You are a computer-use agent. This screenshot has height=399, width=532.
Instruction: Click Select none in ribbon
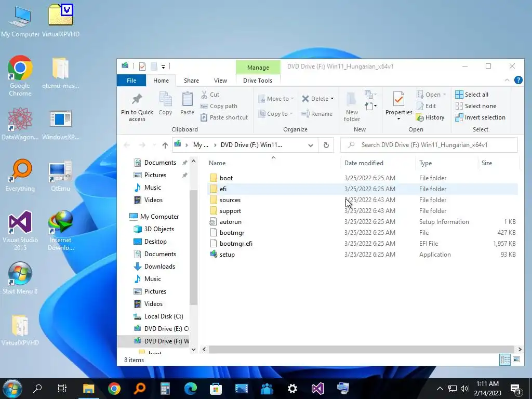pos(475,106)
